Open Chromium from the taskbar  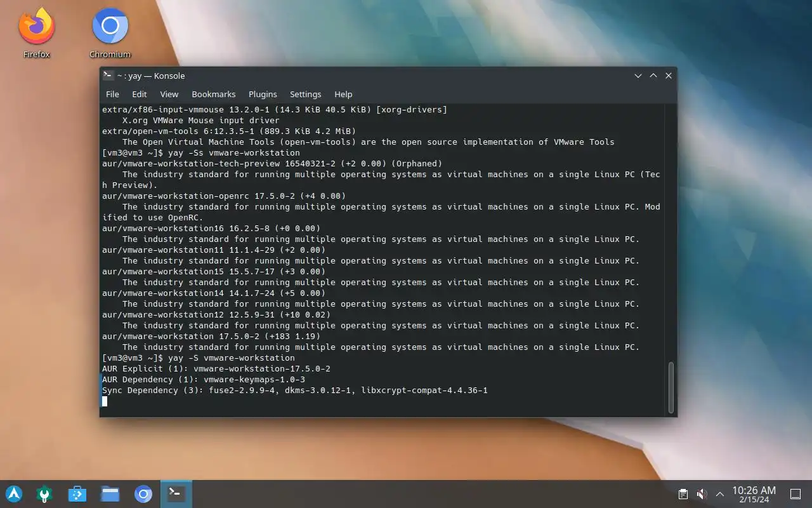(143, 494)
